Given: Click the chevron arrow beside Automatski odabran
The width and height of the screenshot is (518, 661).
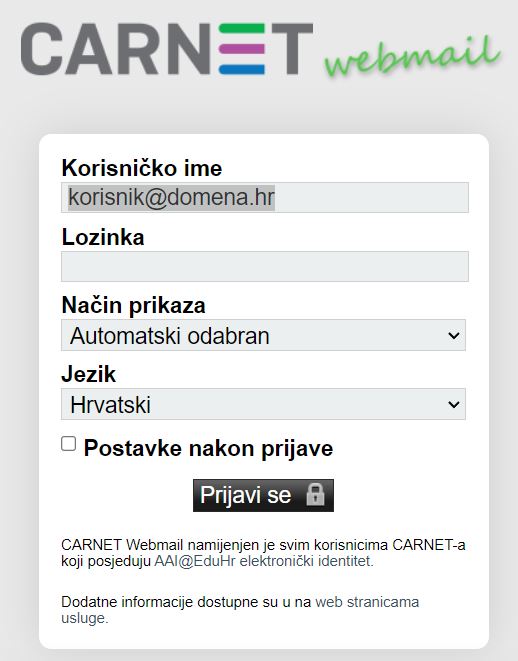Looking at the screenshot, I should click(x=454, y=336).
